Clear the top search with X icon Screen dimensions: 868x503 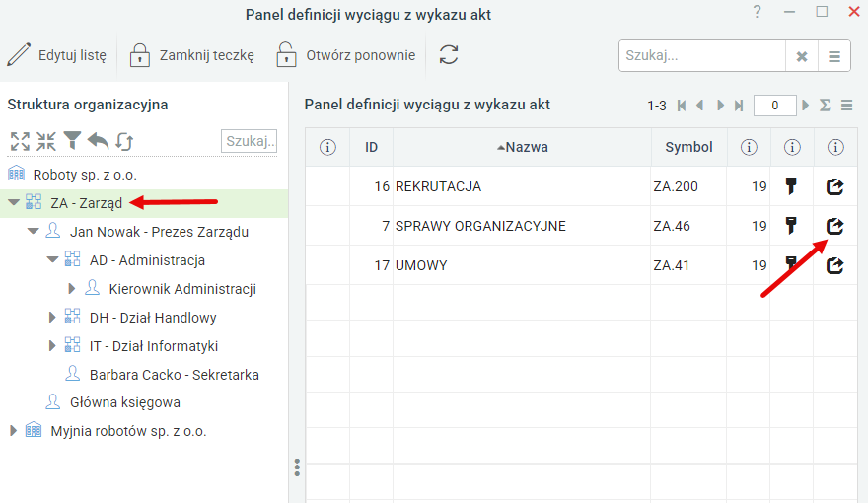tap(802, 56)
